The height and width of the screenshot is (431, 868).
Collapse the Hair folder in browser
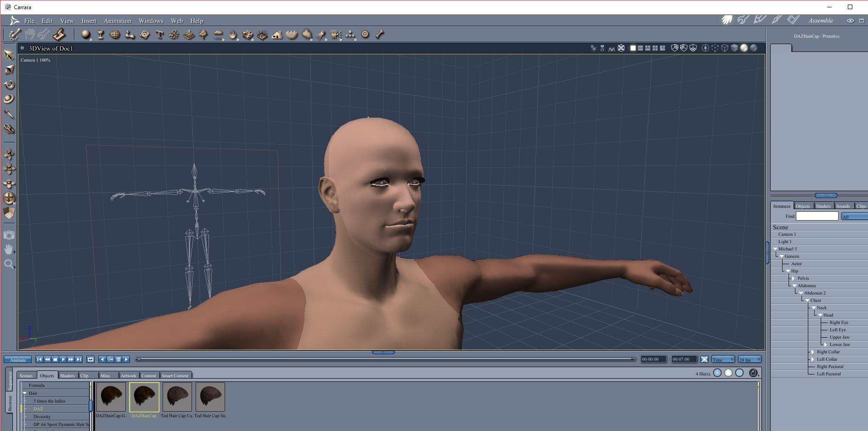25,393
